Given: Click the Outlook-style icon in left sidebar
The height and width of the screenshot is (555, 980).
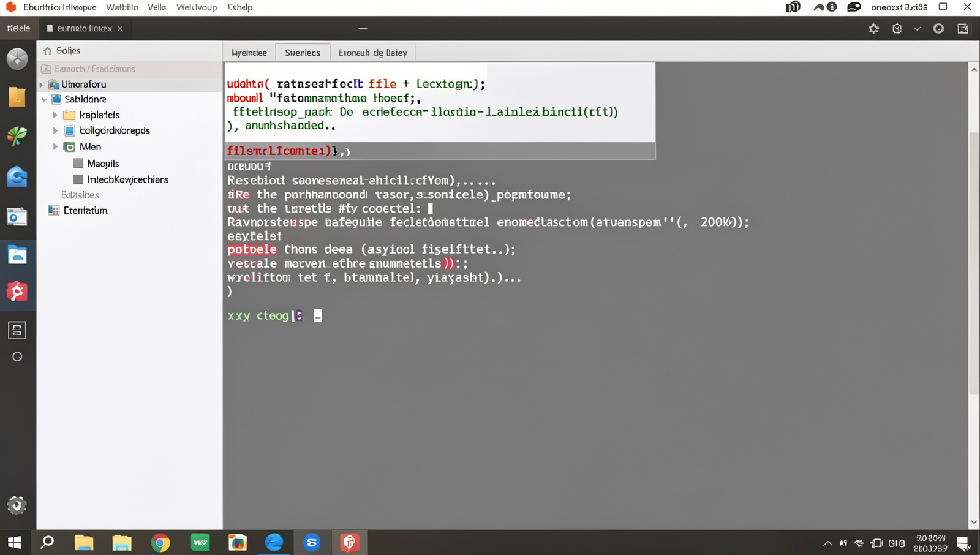Looking at the screenshot, I should coord(17,216).
